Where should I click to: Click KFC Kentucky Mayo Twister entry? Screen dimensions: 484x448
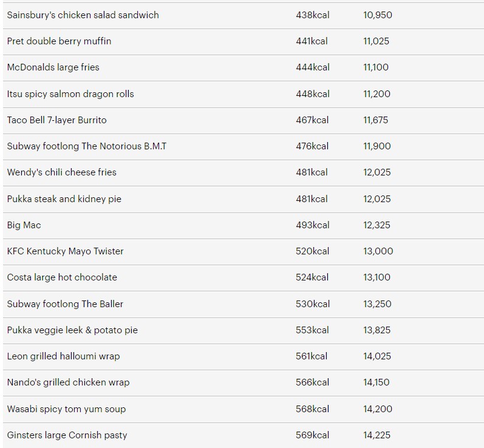pos(65,251)
